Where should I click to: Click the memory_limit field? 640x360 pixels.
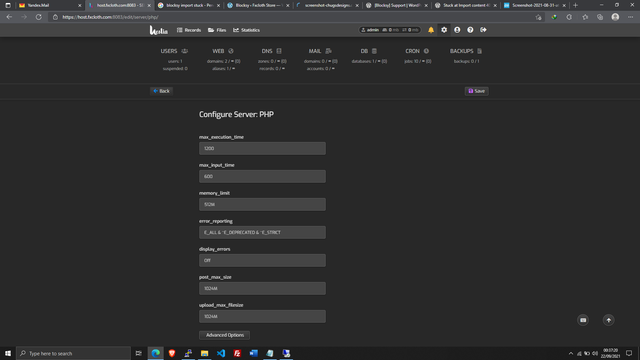262,204
